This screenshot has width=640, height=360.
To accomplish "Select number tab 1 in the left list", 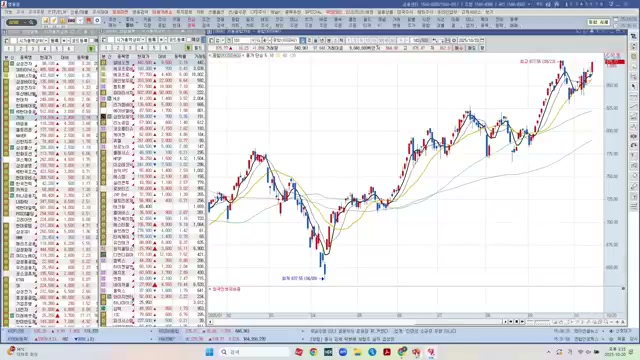I will (x=9, y=48).
